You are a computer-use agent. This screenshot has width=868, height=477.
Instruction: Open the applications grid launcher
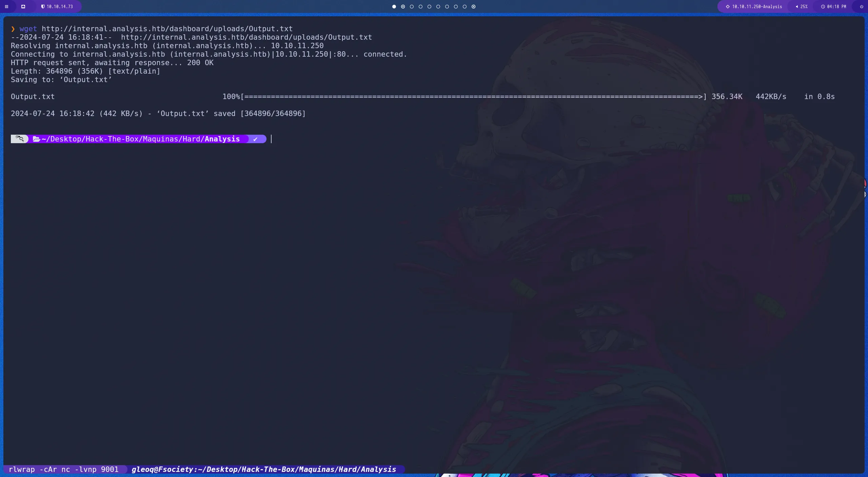pos(7,6)
